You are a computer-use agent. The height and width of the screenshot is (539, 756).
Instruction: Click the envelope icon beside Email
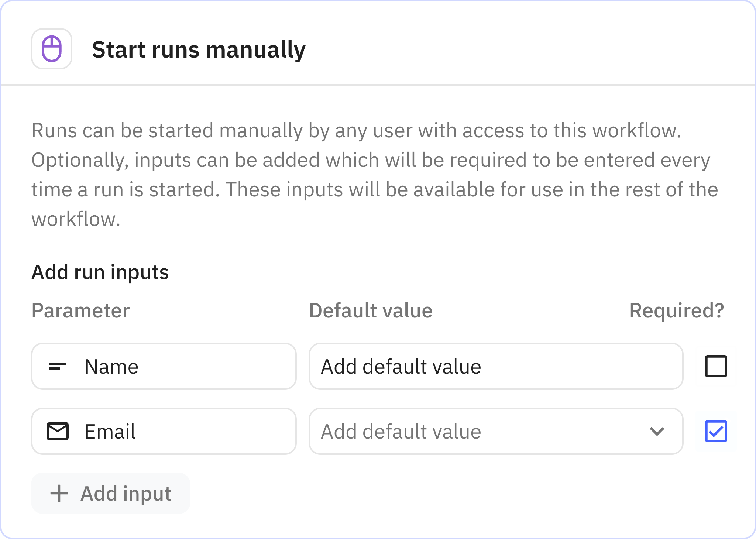pyautogui.click(x=58, y=431)
